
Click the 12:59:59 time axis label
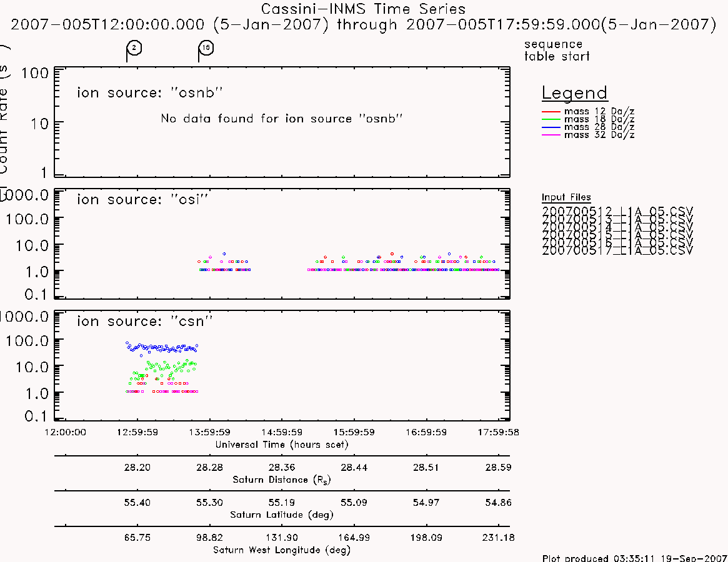[137, 432]
